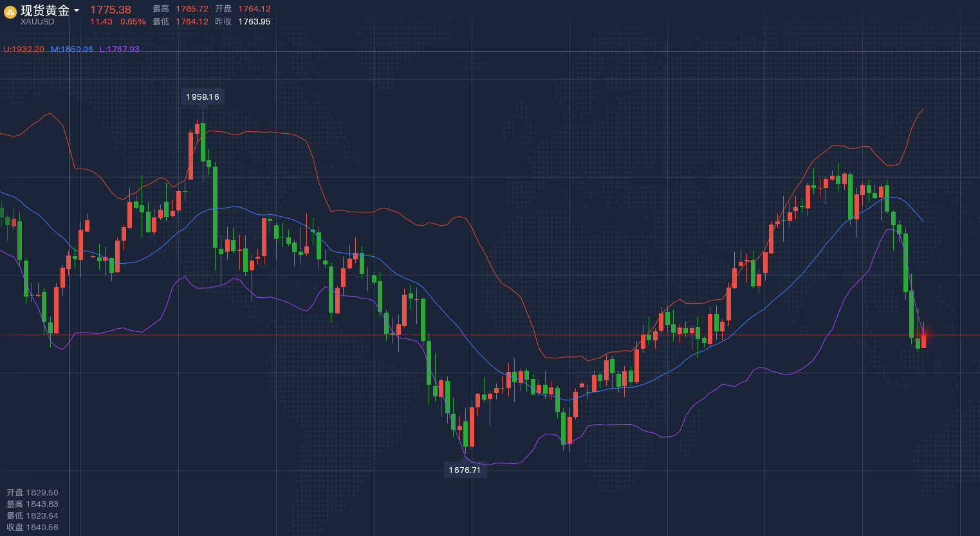Screen dimensions: 980x536
Task: Click the 1676.71 low price marker
Action: coord(465,470)
